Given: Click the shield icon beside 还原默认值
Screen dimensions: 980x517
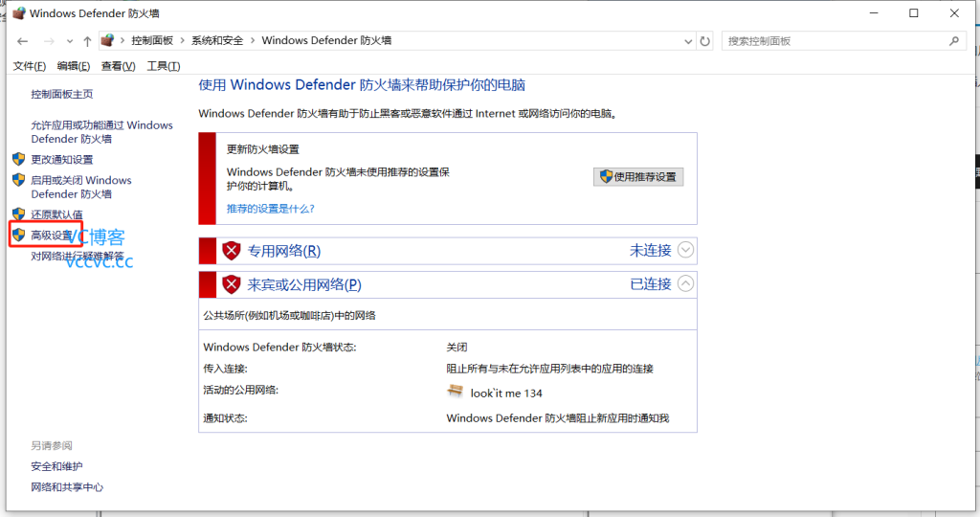Looking at the screenshot, I should (18, 214).
